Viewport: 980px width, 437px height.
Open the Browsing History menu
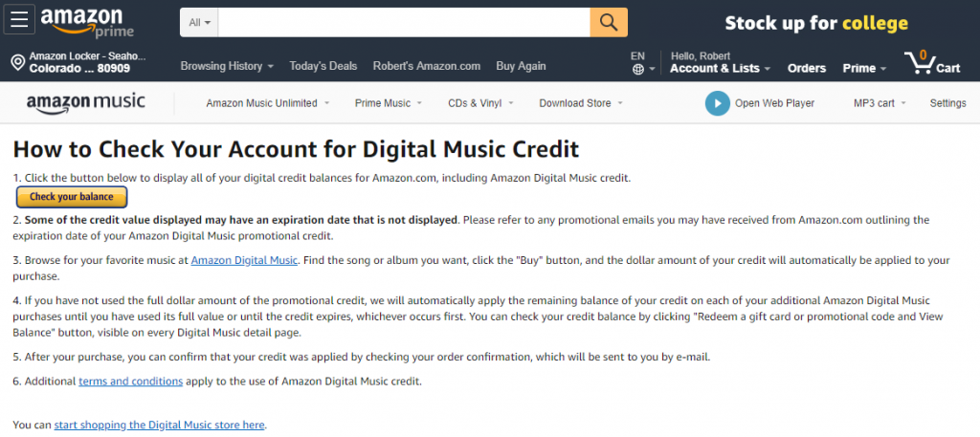coord(227,66)
